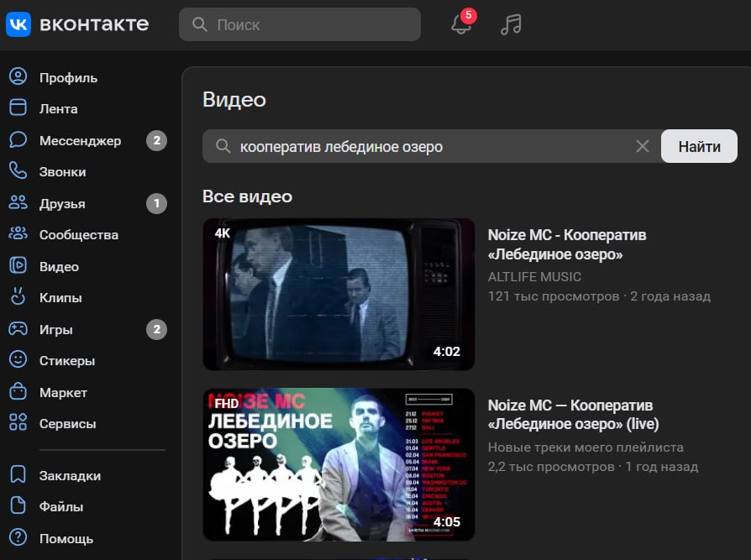Open Мессенджер from the sidebar

tap(80, 141)
